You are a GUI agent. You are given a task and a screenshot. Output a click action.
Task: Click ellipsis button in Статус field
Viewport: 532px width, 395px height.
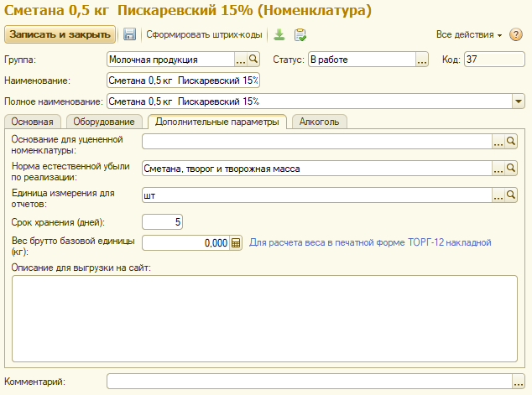(422, 60)
